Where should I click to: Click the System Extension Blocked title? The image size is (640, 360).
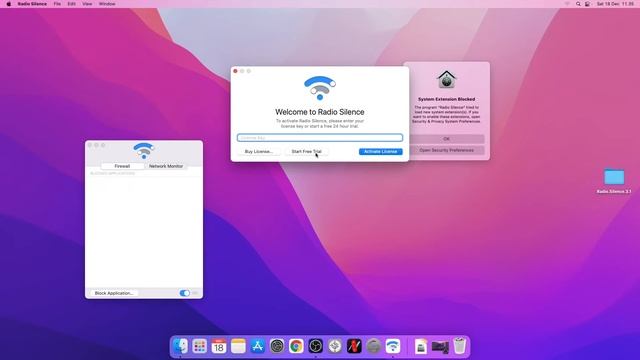[x=447, y=99]
